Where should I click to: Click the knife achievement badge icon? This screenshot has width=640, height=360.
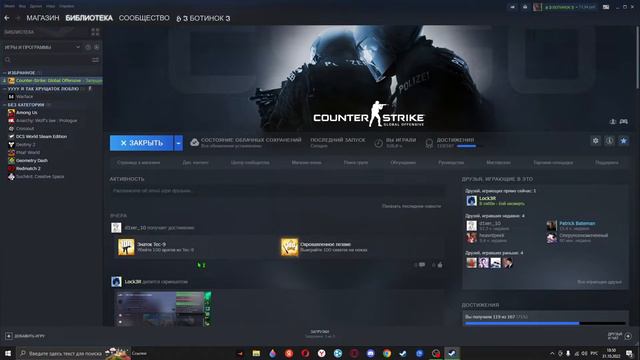pos(289,247)
